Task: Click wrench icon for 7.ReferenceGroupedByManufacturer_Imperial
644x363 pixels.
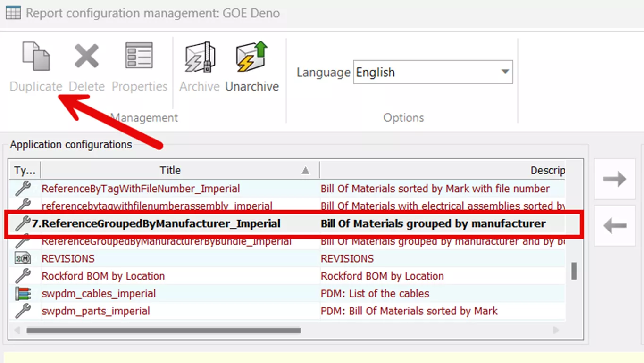Action: [23, 223]
